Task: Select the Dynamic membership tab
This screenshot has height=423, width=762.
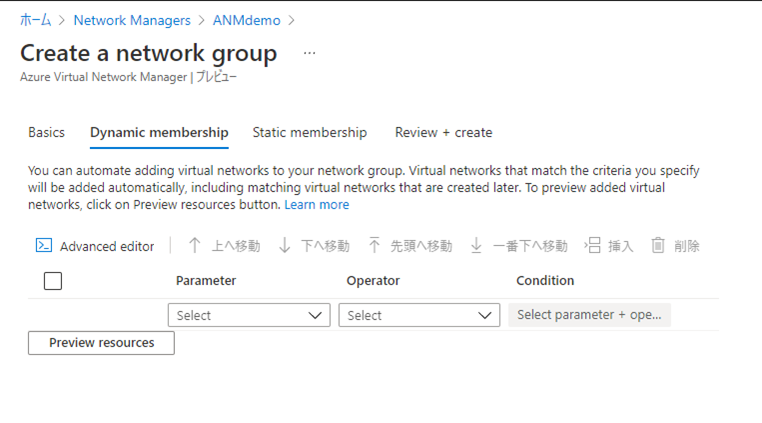Action: point(159,132)
